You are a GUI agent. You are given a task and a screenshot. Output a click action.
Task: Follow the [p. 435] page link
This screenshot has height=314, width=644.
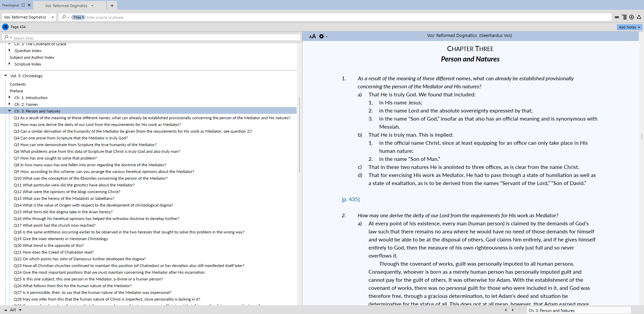pyautogui.click(x=350, y=199)
